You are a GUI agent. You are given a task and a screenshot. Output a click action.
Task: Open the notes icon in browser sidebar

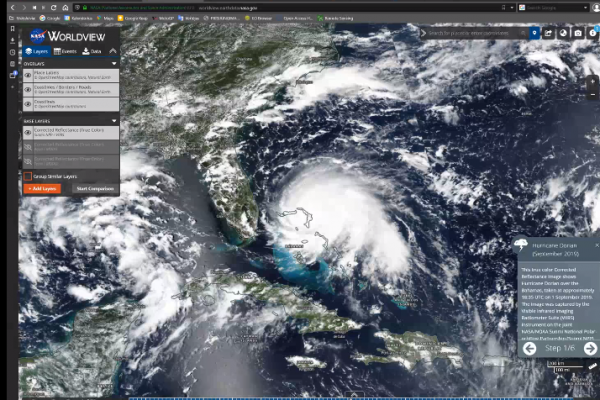[x=13, y=64]
